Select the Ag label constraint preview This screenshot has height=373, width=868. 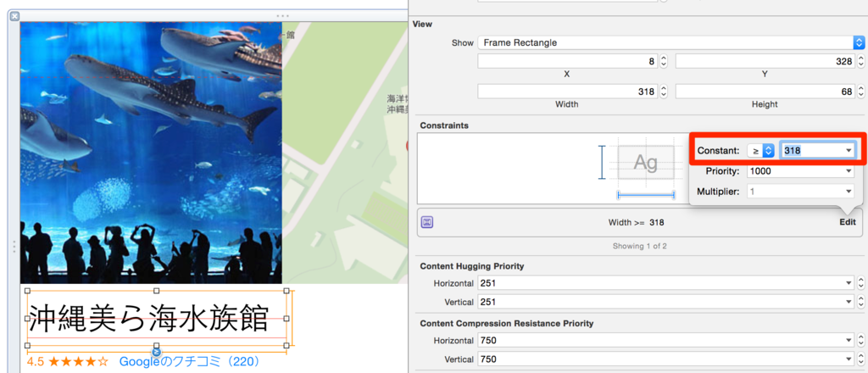click(x=645, y=163)
